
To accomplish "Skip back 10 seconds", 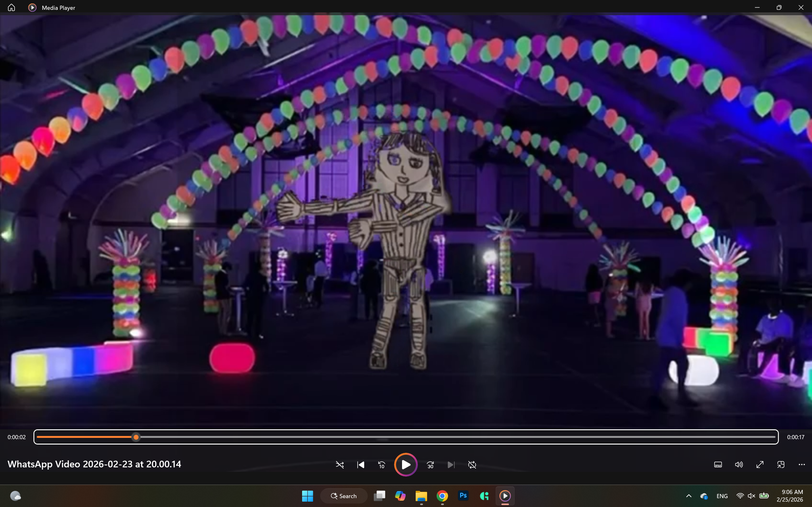I will pyautogui.click(x=381, y=465).
